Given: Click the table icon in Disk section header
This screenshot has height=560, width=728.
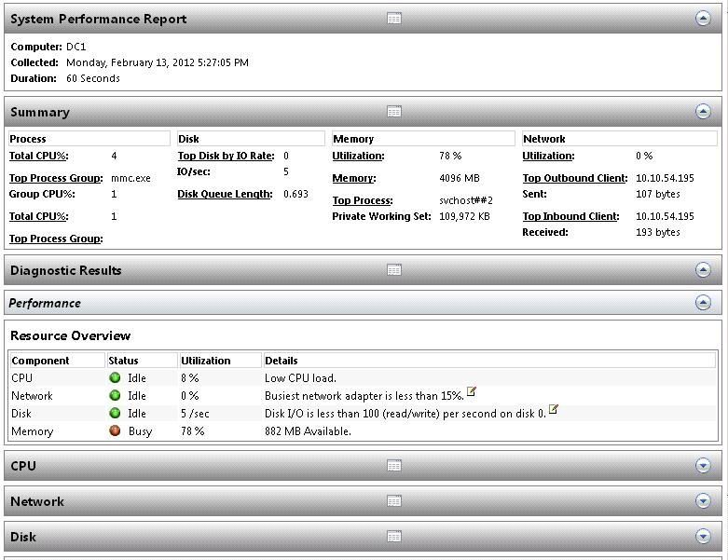Looking at the screenshot, I should [393, 537].
